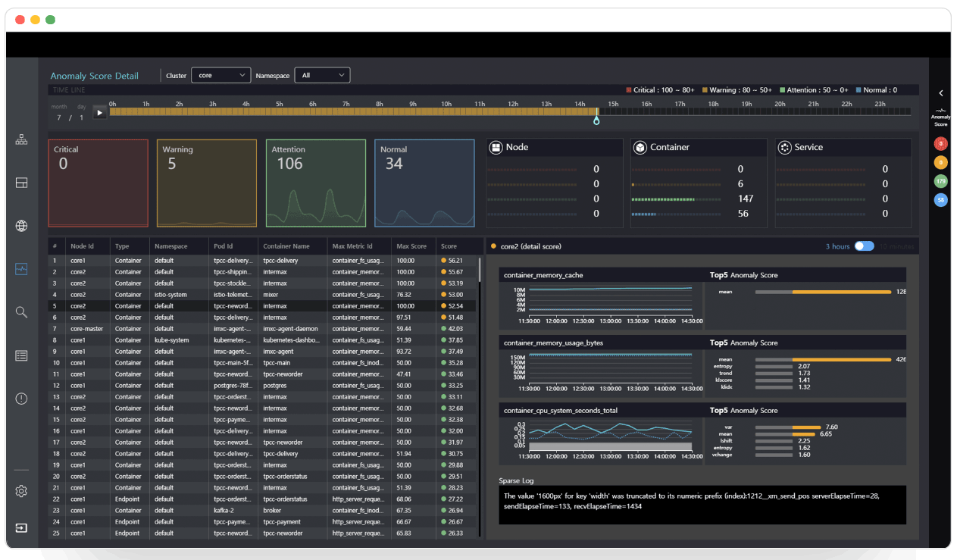Select the istio-system mixer row

tap(262, 295)
